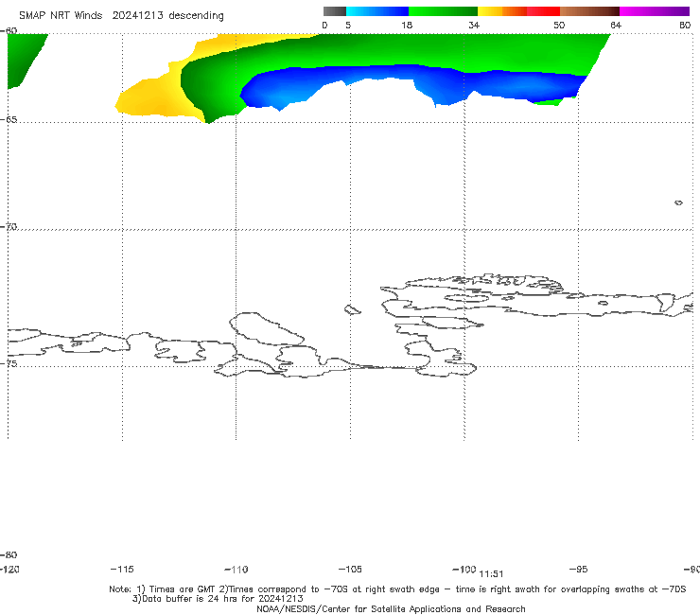Click the note line starting 'Times are GMT'
The height and width of the screenshot is (615, 700).
click(397, 589)
